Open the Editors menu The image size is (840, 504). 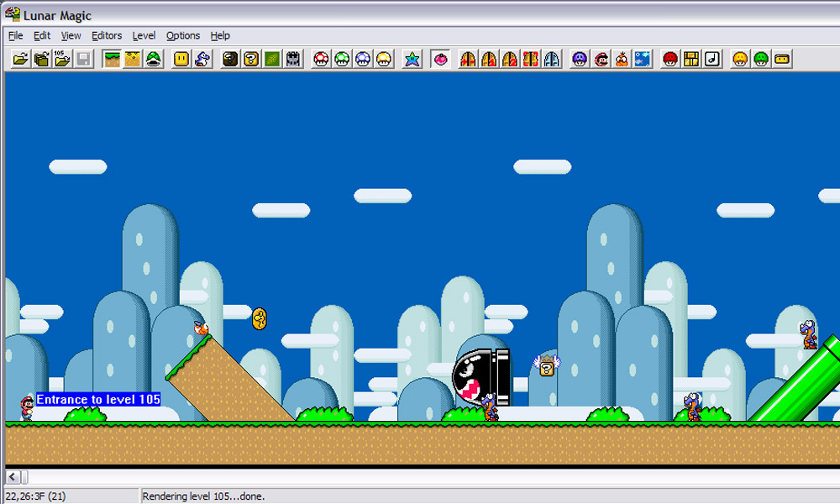point(107,35)
